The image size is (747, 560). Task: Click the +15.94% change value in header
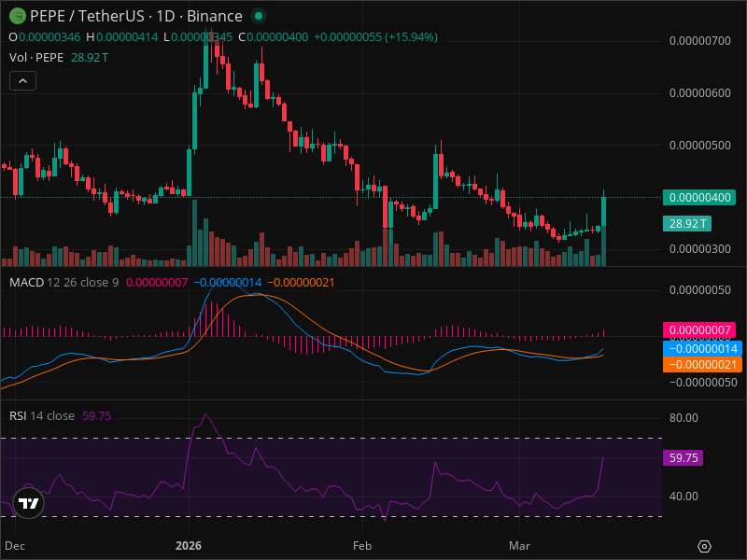pyautogui.click(x=411, y=37)
